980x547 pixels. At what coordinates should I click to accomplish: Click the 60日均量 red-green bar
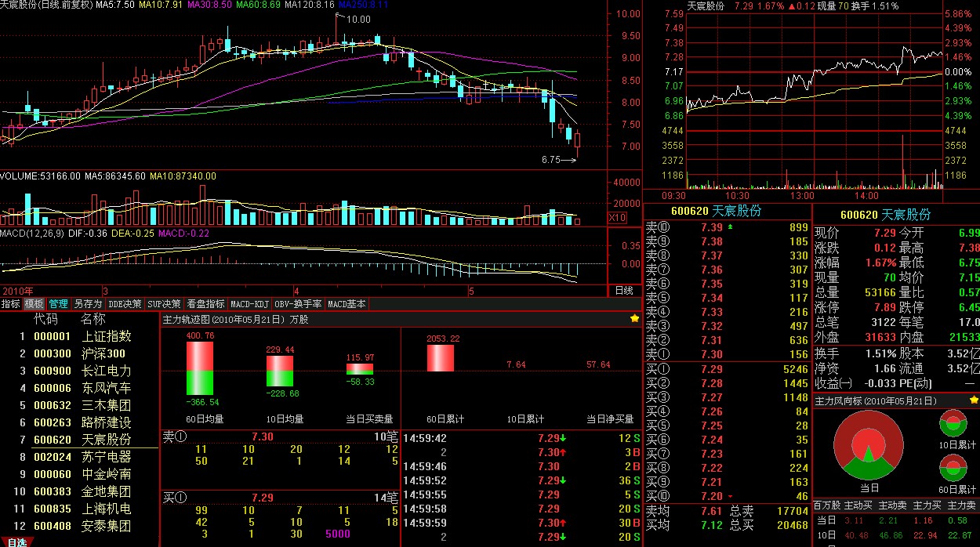(199, 368)
